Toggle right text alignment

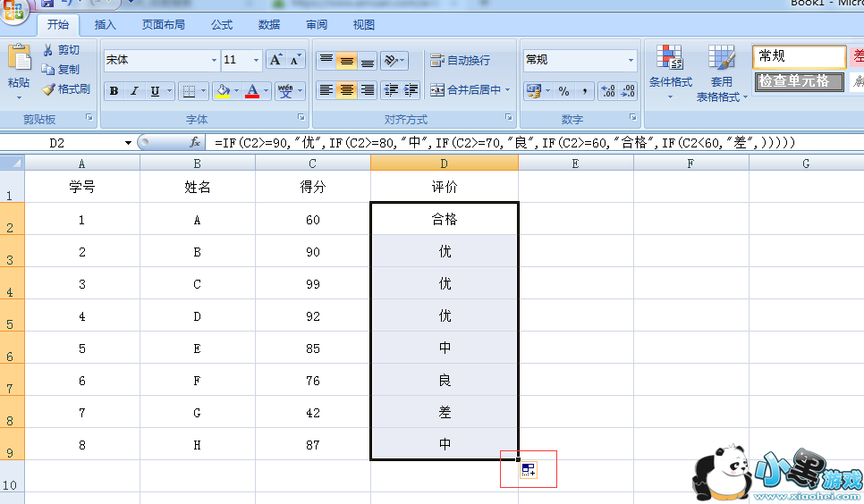click(x=367, y=89)
